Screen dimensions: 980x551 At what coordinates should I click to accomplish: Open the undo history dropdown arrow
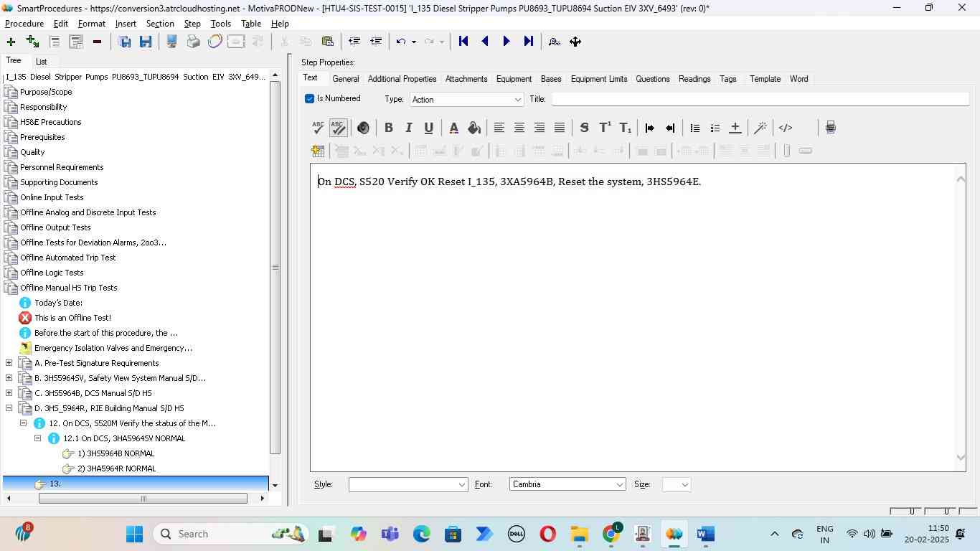(414, 42)
